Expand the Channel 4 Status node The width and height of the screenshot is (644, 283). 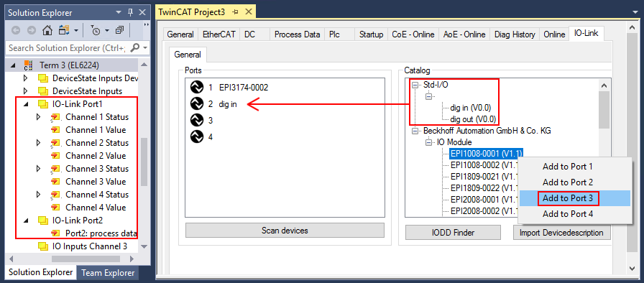coord(39,195)
